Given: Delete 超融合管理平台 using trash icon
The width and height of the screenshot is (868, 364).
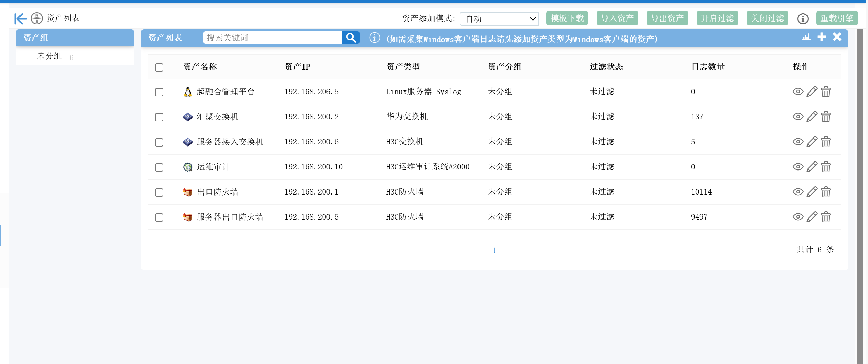Looking at the screenshot, I should (826, 92).
